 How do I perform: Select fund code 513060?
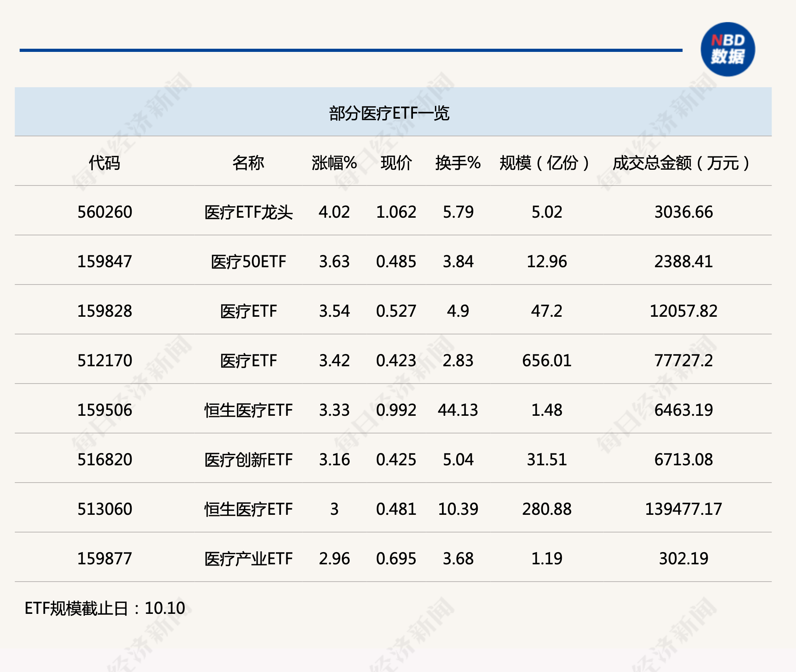[x=105, y=509]
